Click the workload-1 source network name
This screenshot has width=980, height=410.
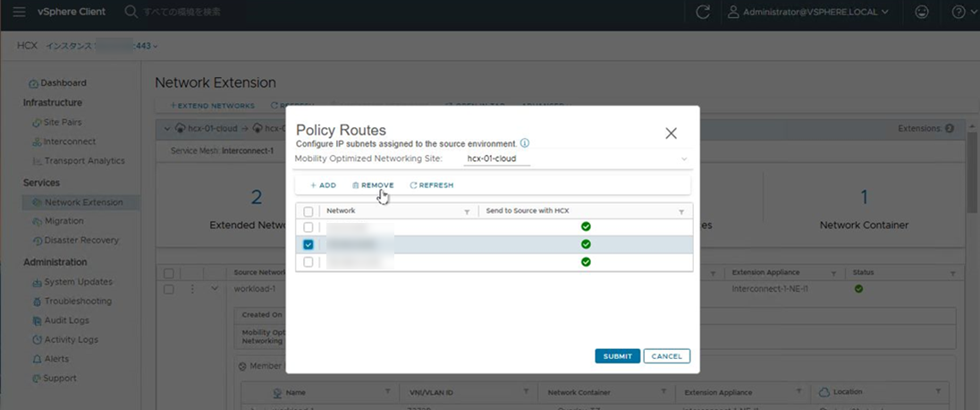point(254,289)
